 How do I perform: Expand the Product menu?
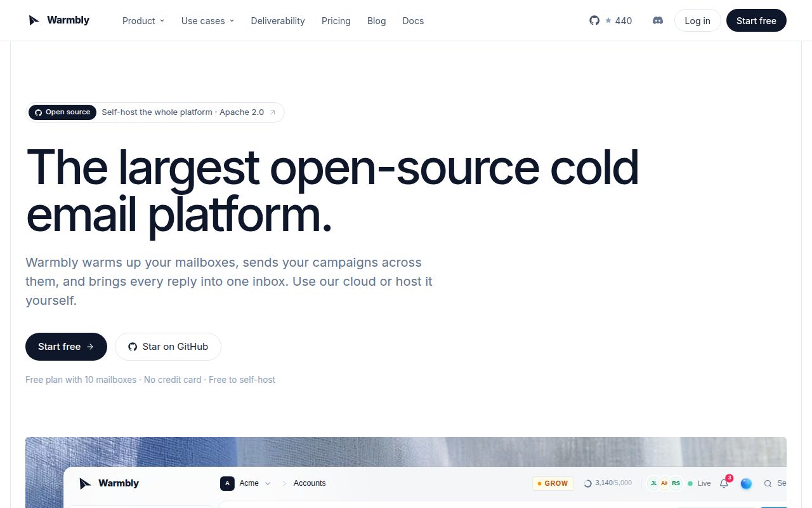143,20
